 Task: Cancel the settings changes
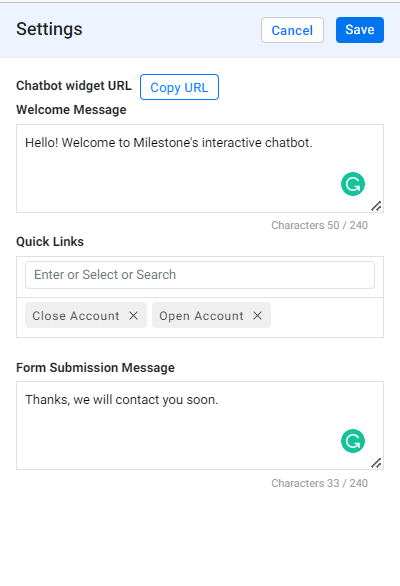[292, 30]
